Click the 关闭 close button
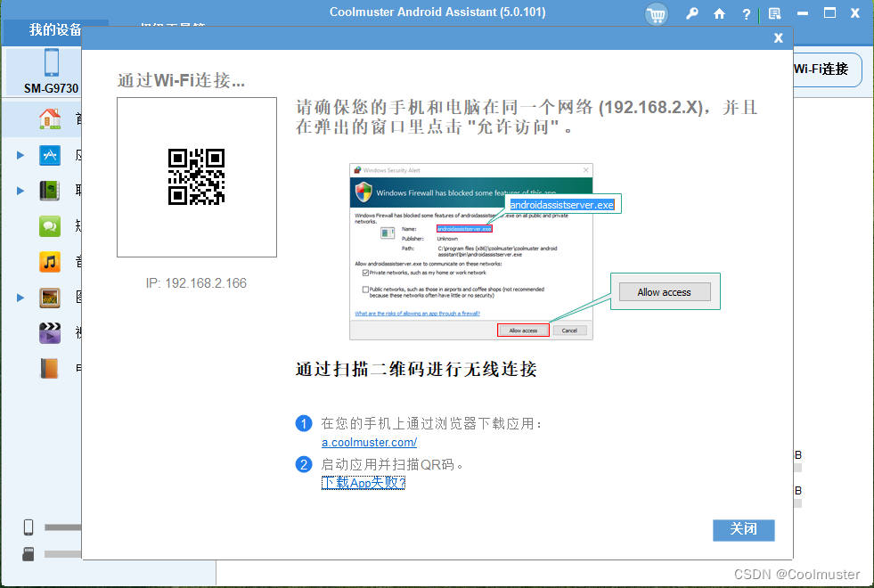874x588 pixels. [743, 530]
